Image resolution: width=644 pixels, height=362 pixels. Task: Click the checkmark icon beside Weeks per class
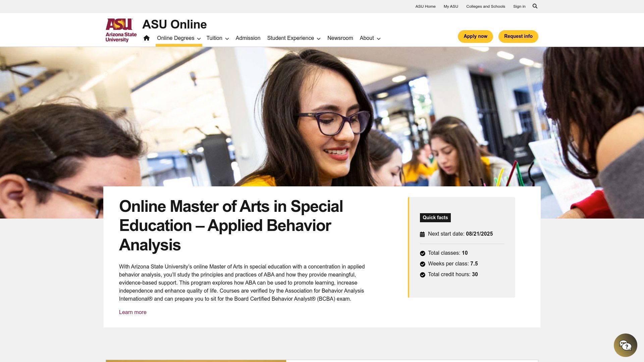(x=422, y=264)
